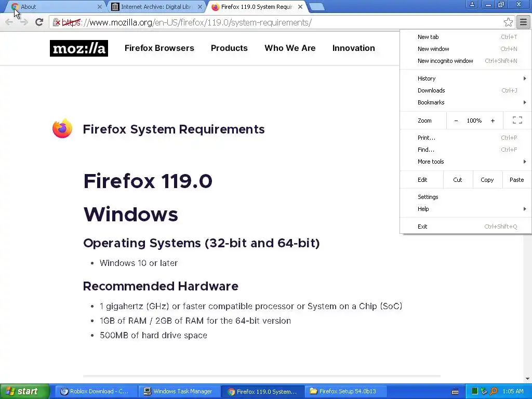Select Find… in the menu
532x399 pixels.
(465, 150)
